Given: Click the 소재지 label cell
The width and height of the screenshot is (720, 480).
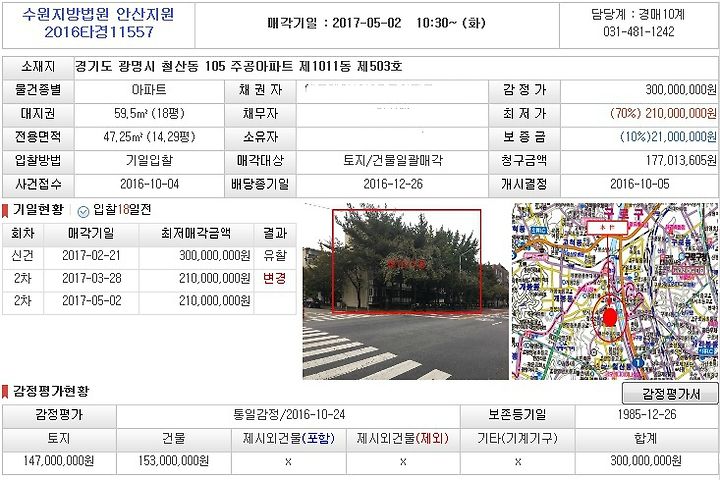Looking at the screenshot, I should (x=38, y=67).
